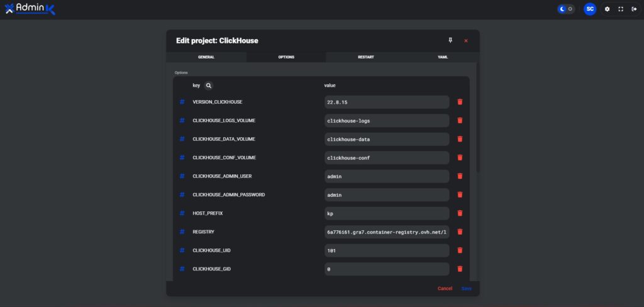Delete the CLICKHOUSE_ADMIN_USER option
Screen dimensions: 644x307
coord(460,176)
